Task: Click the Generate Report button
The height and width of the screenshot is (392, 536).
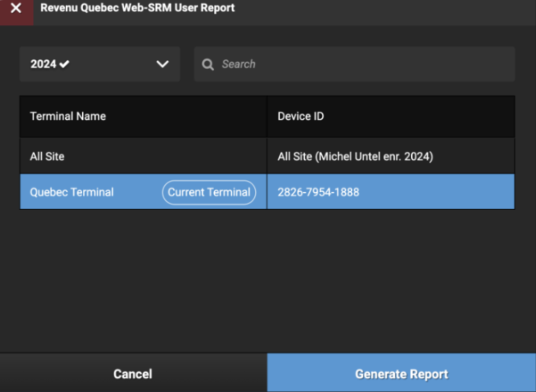Action: point(401,374)
